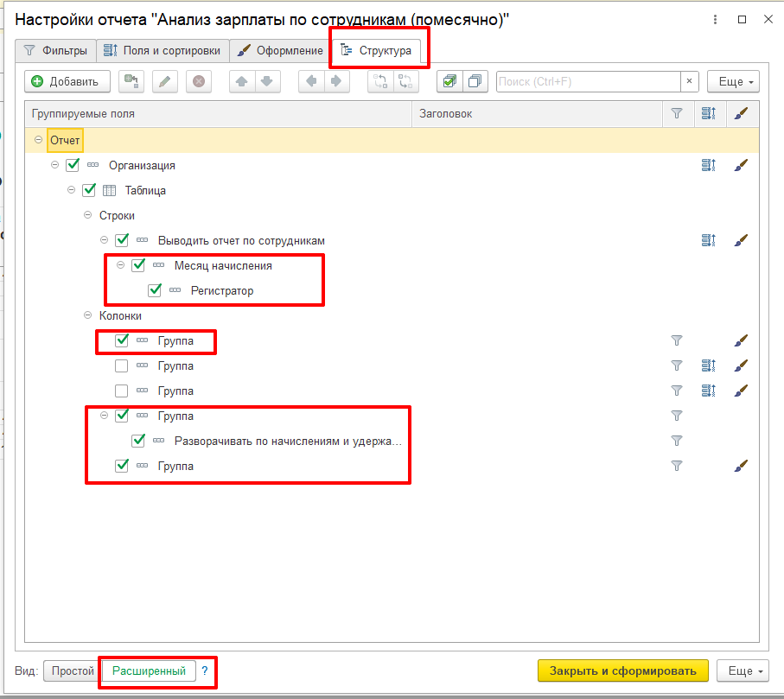Click the check-all boxes toolbar icon

(449, 81)
